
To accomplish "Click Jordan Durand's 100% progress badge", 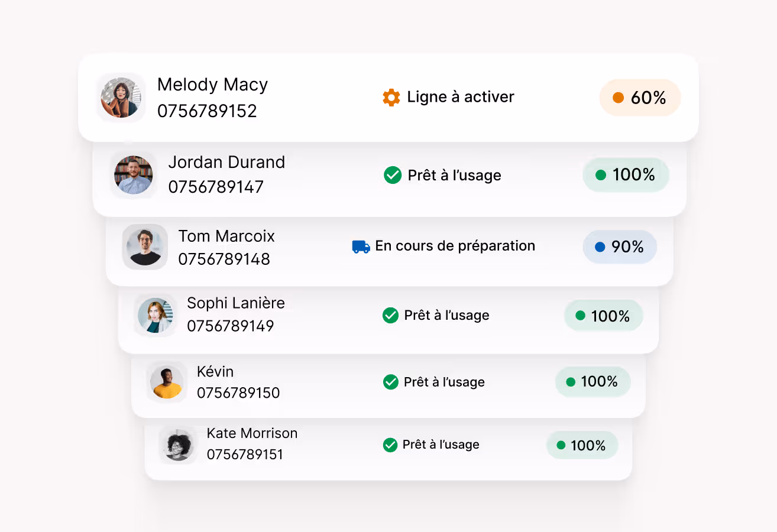I will click(626, 175).
